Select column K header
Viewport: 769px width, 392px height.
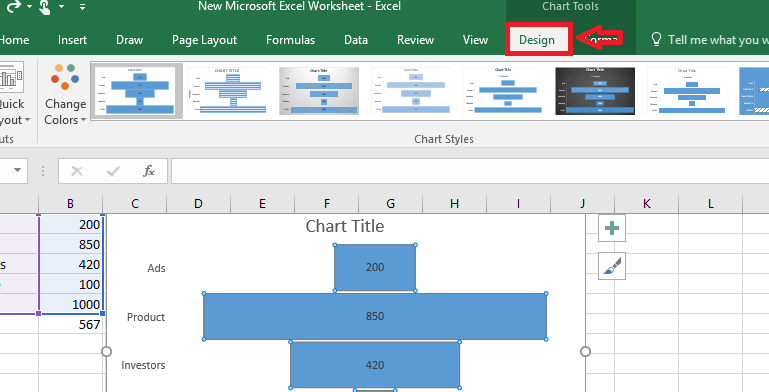[646, 204]
